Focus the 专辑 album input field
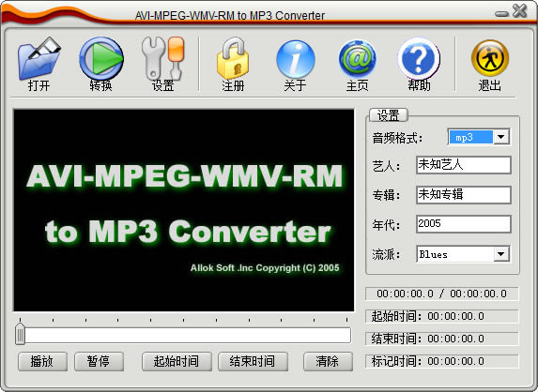 tap(464, 195)
